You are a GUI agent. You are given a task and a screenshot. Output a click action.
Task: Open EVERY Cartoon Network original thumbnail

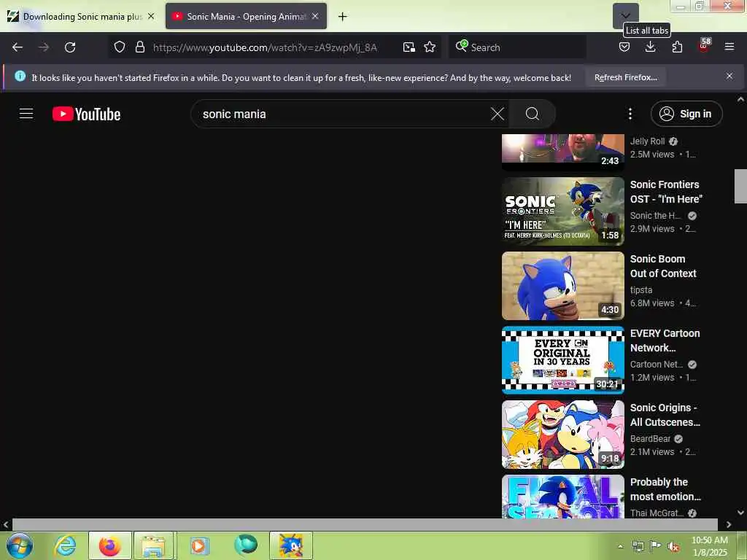point(563,360)
